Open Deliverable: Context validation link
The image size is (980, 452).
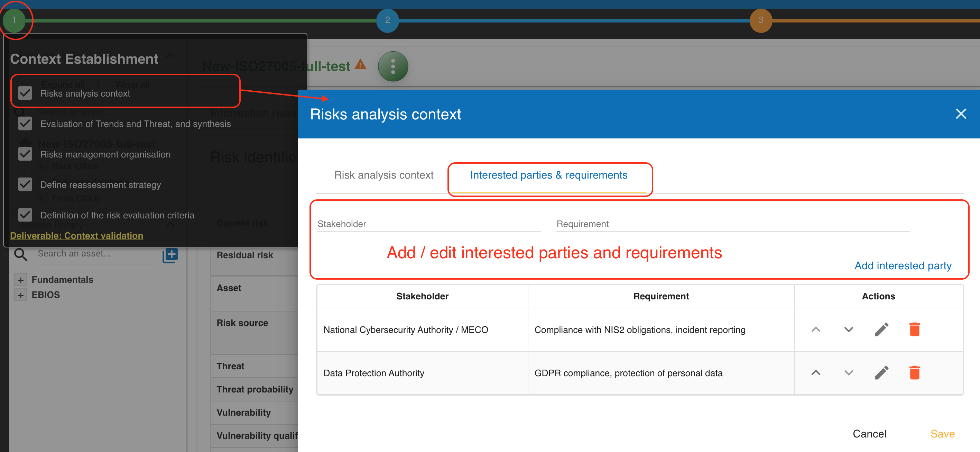click(x=76, y=236)
